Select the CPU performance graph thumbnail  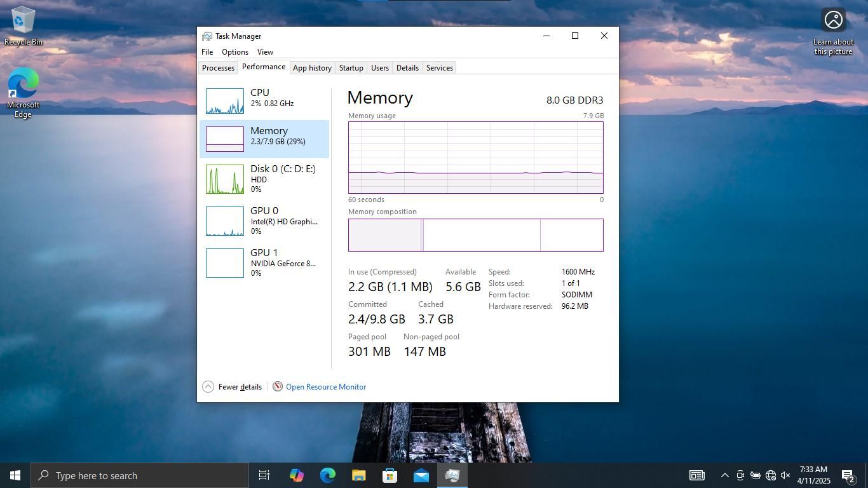pos(224,101)
